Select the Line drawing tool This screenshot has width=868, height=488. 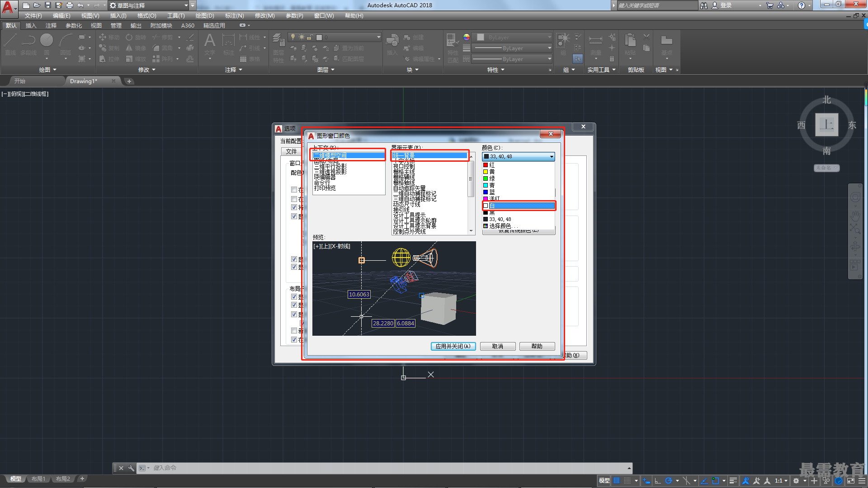point(10,44)
